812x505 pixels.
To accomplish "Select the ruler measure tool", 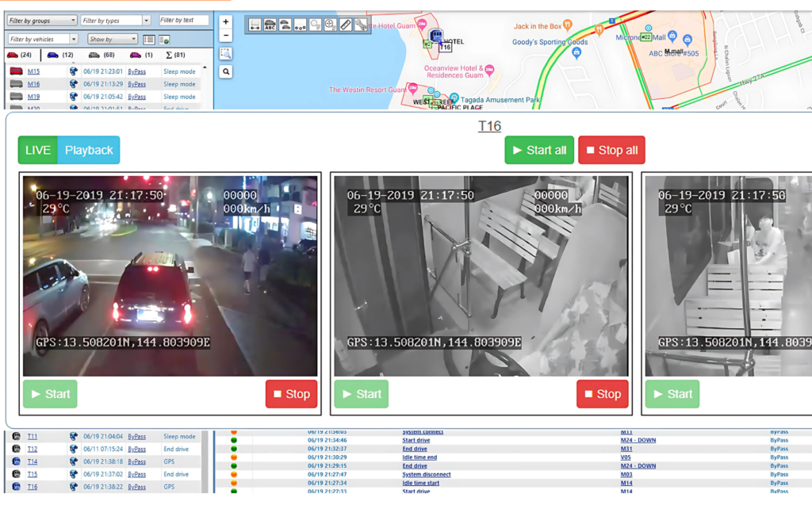I will 345,25.
